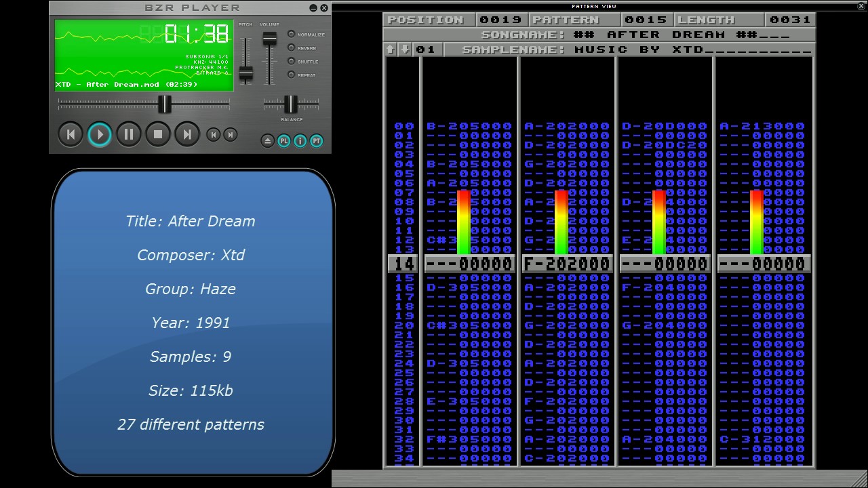This screenshot has width=868, height=488.
Task: Click the sample up arrow in Pattern View
Action: click(x=390, y=49)
